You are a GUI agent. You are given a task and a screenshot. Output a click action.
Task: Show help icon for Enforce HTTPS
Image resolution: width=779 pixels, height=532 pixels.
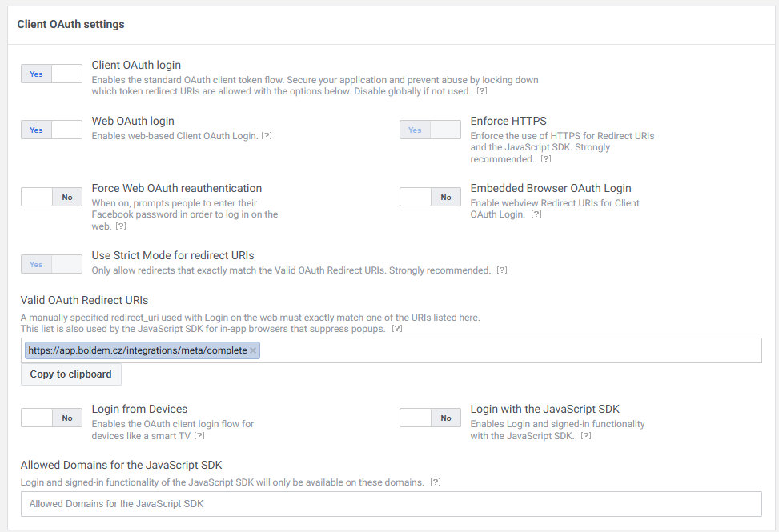546,159
